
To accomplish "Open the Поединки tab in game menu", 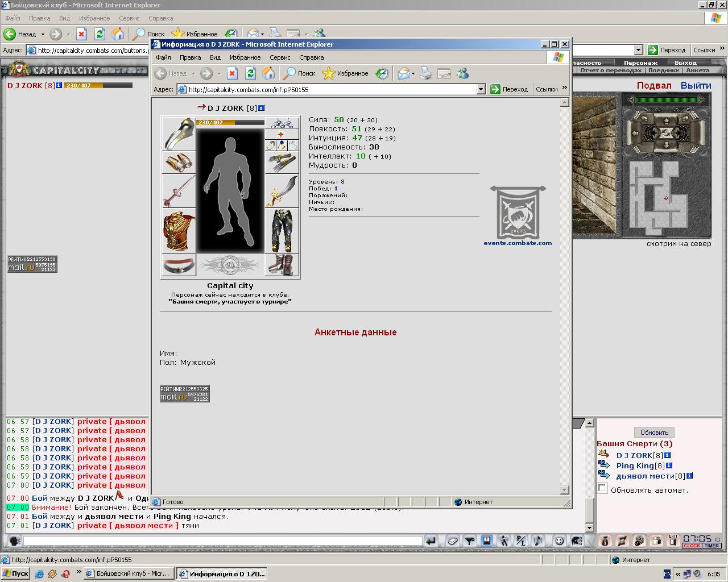I will click(663, 70).
